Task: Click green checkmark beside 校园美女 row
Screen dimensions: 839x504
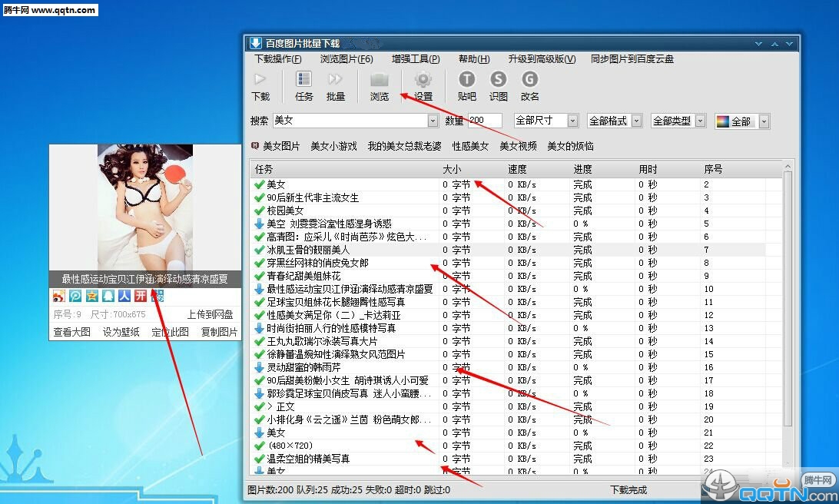Action: (260, 211)
